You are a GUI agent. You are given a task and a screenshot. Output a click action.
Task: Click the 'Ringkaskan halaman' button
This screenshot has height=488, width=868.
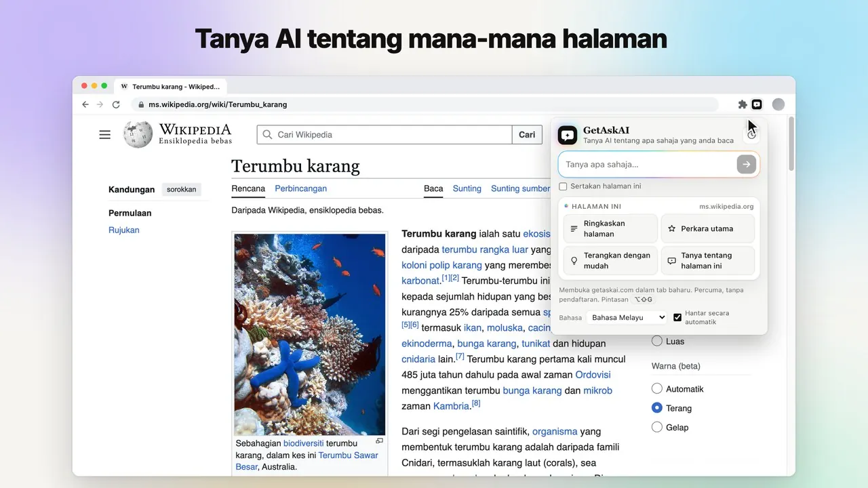coord(610,228)
